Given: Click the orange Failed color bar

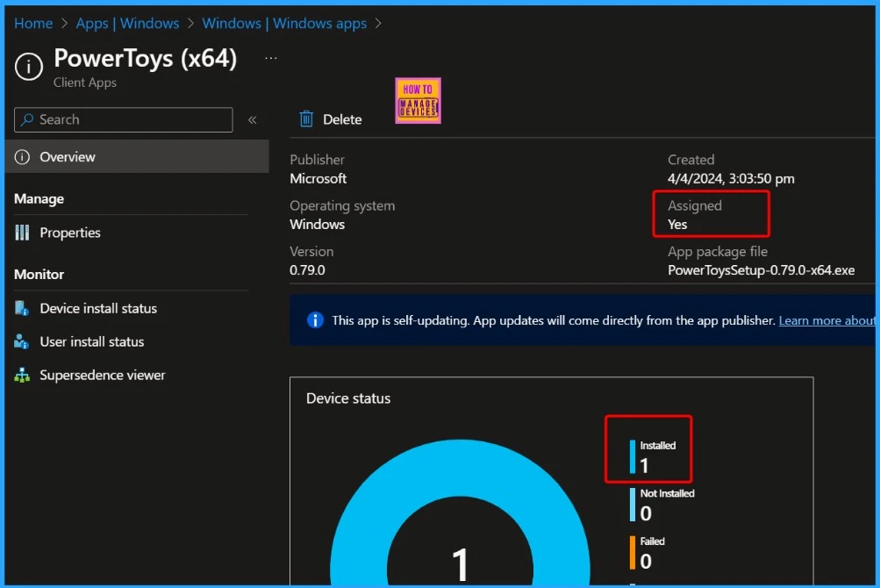Looking at the screenshot, I should (x=633, y=553).
